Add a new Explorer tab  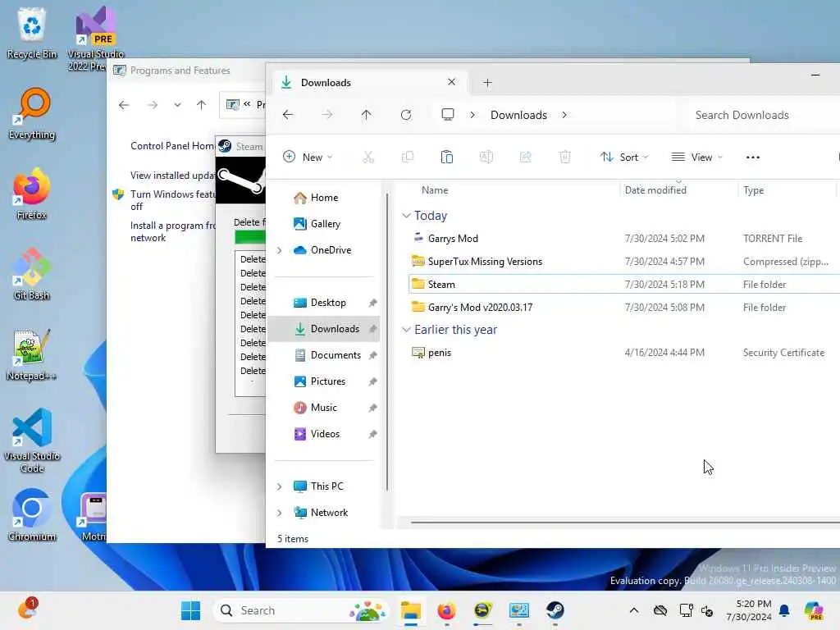(x=487, y=83)
